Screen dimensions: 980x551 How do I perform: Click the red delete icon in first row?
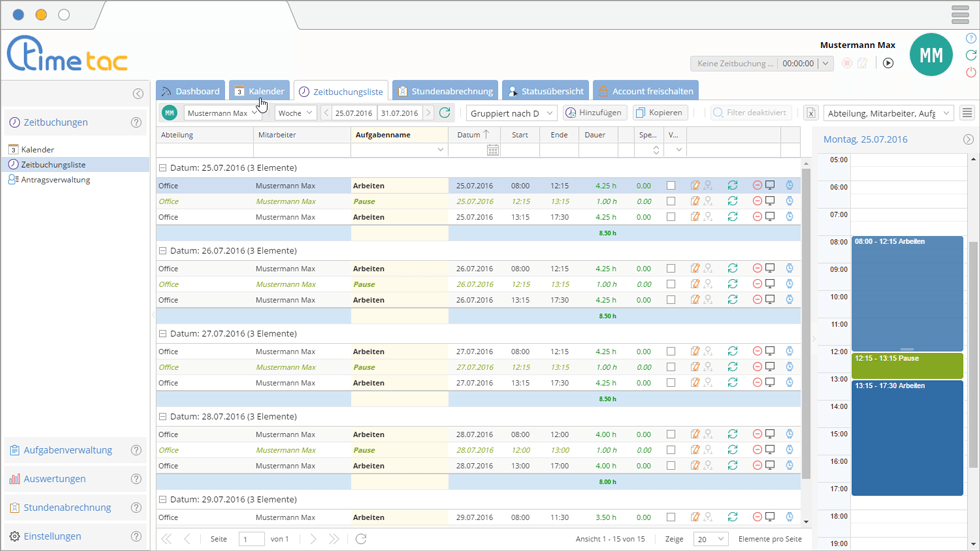point(757,186)
